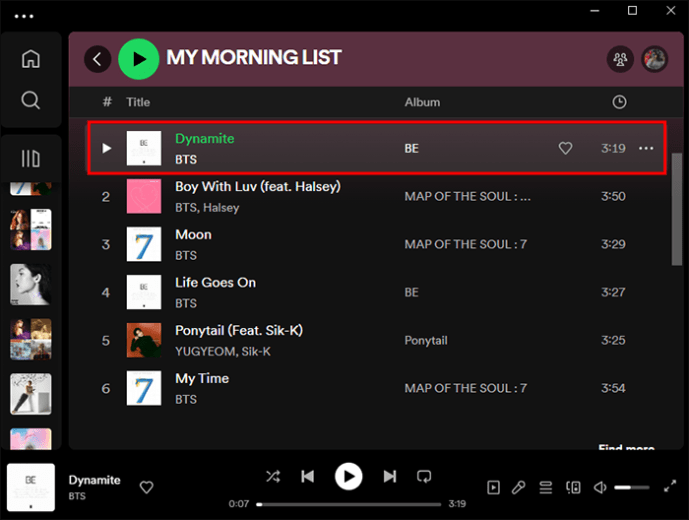
Task: Go back with the arrow button
Action: click(98, 59)
